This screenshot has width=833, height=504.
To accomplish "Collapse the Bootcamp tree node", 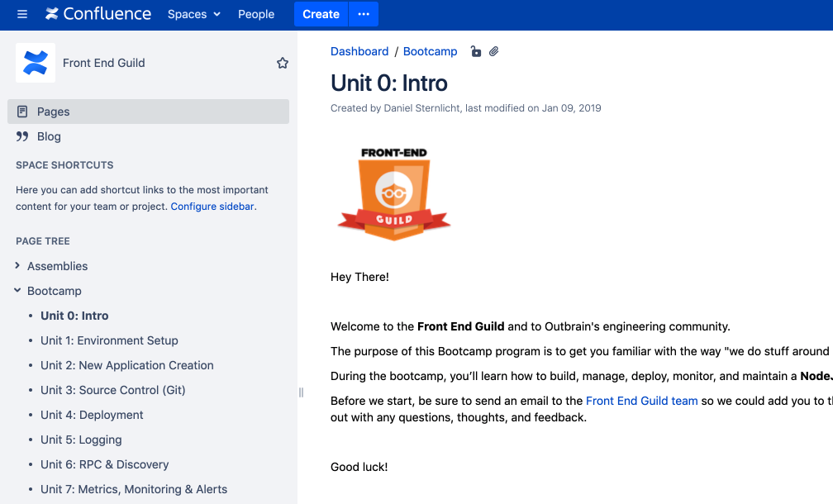I will click(17, 291).
